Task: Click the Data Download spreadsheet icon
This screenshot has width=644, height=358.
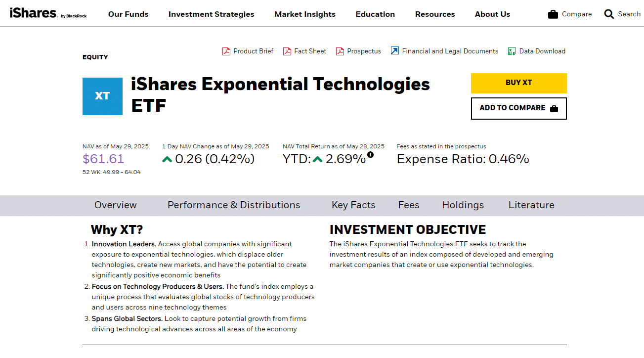Action: [x=512, y=51]
